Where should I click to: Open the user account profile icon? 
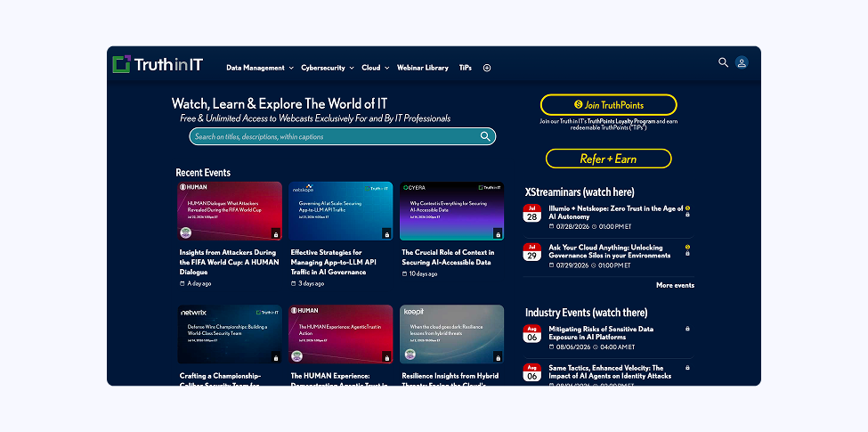[742, 62]
